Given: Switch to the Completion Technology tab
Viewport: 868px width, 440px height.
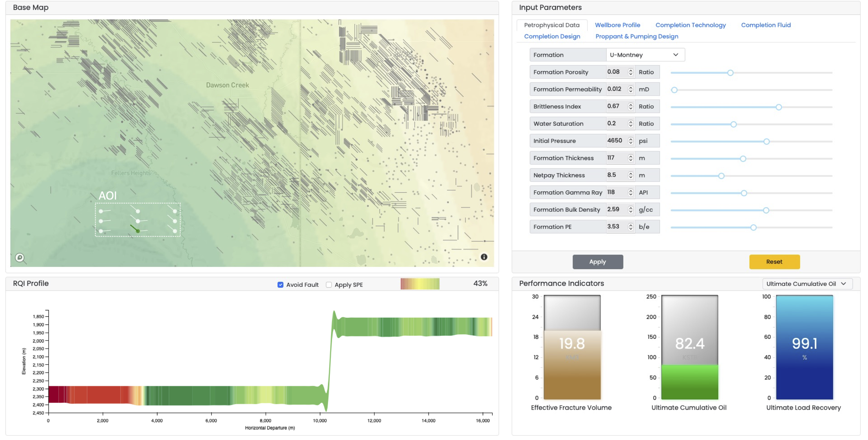Looking at the screenshot, I should (691, 25).
